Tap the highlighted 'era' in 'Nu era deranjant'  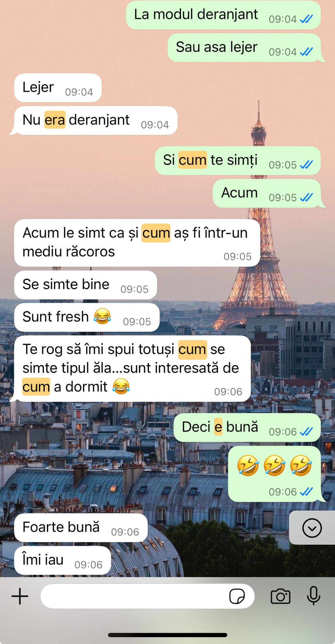point(55,120)
